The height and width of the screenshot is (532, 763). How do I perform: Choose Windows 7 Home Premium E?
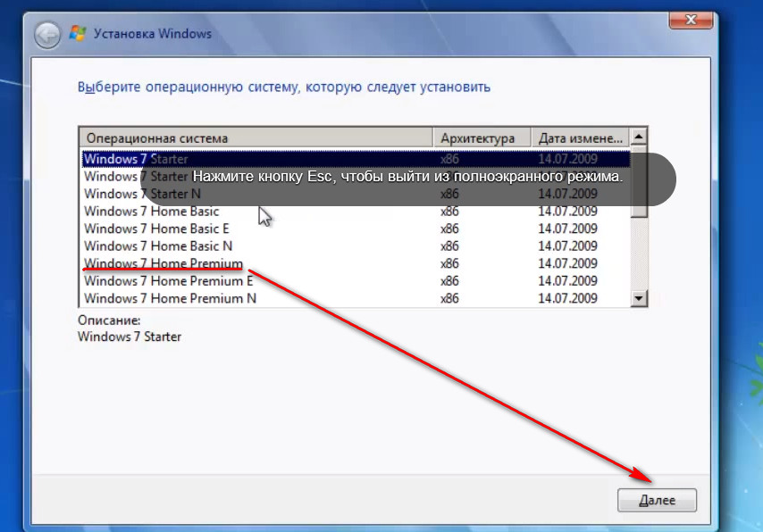click(x=168, y=280)
